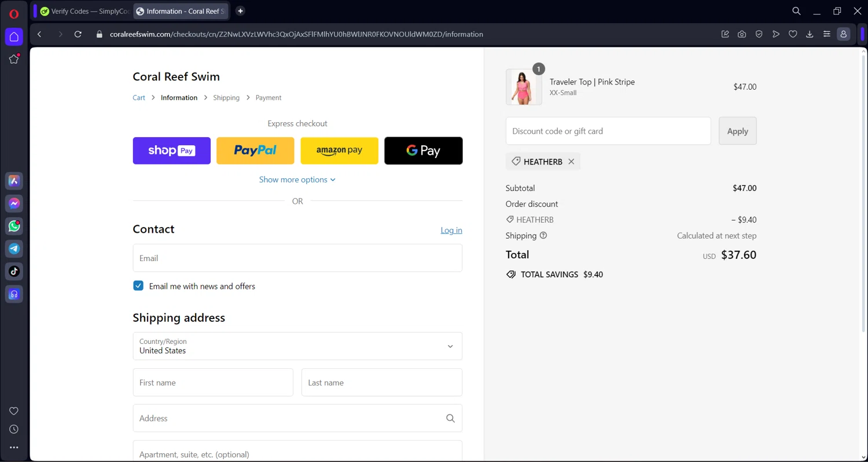Open new tab with plus button

[x=241, y=11]
